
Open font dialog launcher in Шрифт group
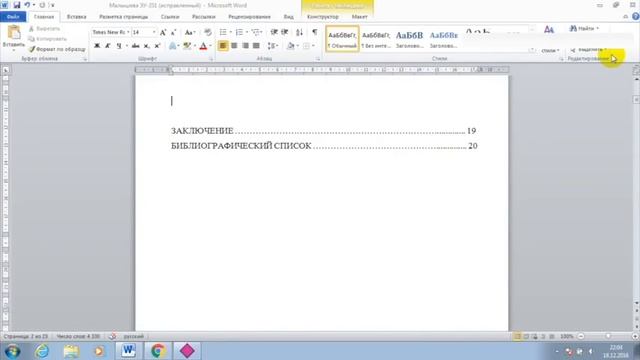click(x=211, y=59)
